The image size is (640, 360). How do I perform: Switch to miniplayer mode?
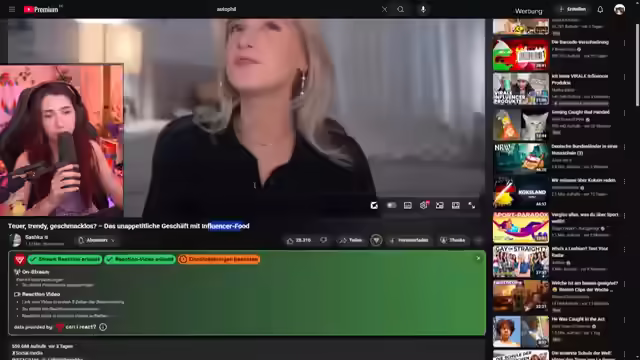pyautogui.click(x=440, y=205)
